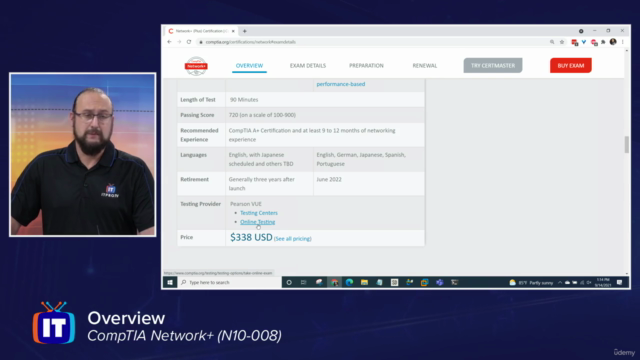
Task: Click the Length of Test label
Action: pyautogui.click(x=198, y=100)
